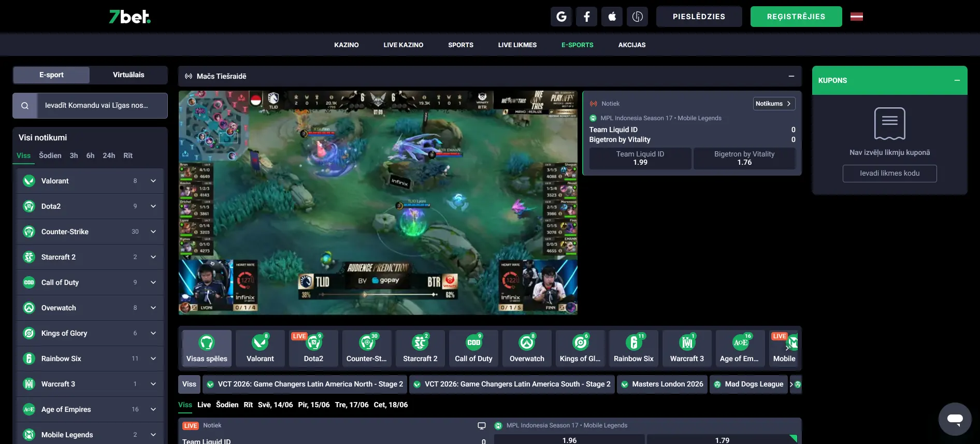Select the Valorant game tile
Image resolution: width=980 pixels, height=444 pixels.
click(x=260, y=348)
